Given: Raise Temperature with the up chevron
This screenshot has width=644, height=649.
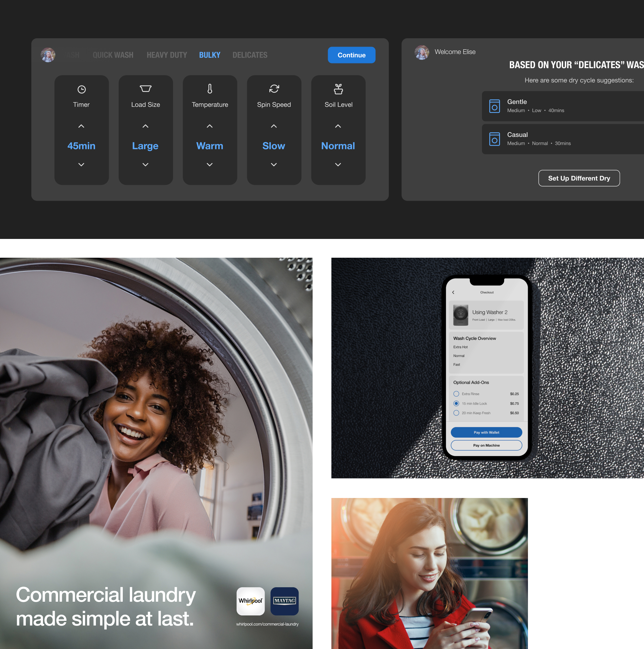Looking at the screenshot, I should pyautogui.click(x=210, y=126).
